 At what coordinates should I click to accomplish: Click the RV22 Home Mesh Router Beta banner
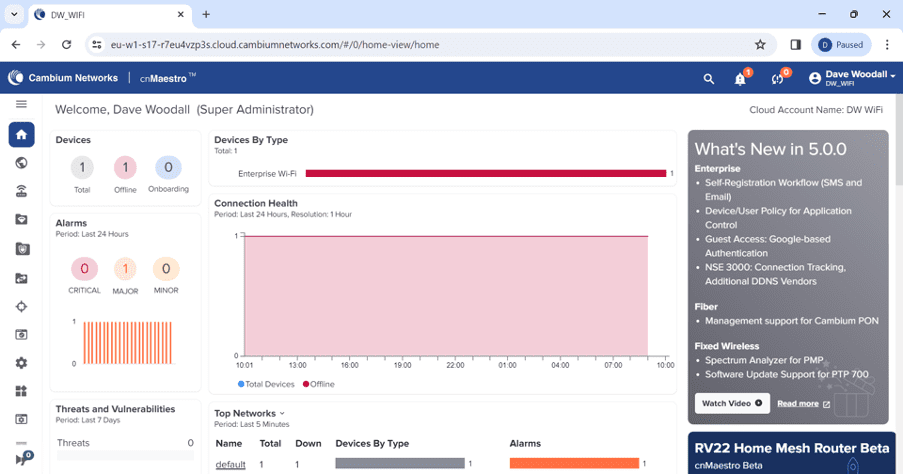click(x=792, y=453)
